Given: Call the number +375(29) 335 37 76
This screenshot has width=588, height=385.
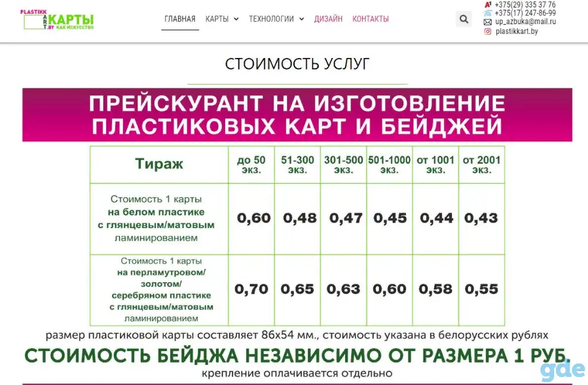Looking at the screenshot, I should coord(525,5).
